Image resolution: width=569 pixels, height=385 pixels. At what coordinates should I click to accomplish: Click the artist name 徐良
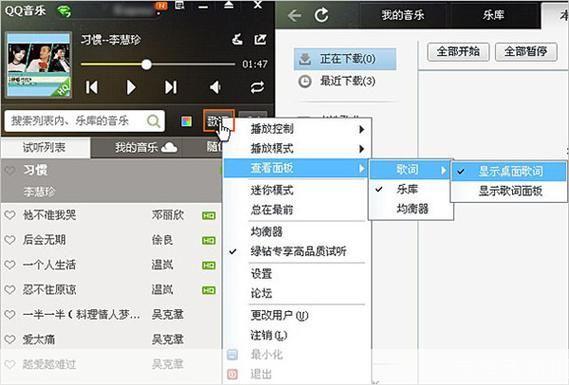[162, 240]
